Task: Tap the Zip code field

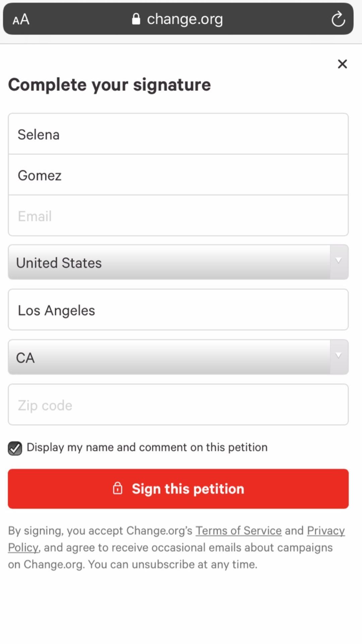Action: tap(178, 405)
